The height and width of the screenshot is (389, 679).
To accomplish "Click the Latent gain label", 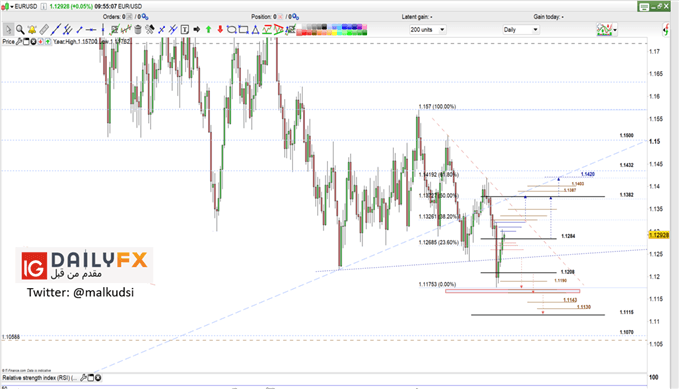I will (416, 17).
